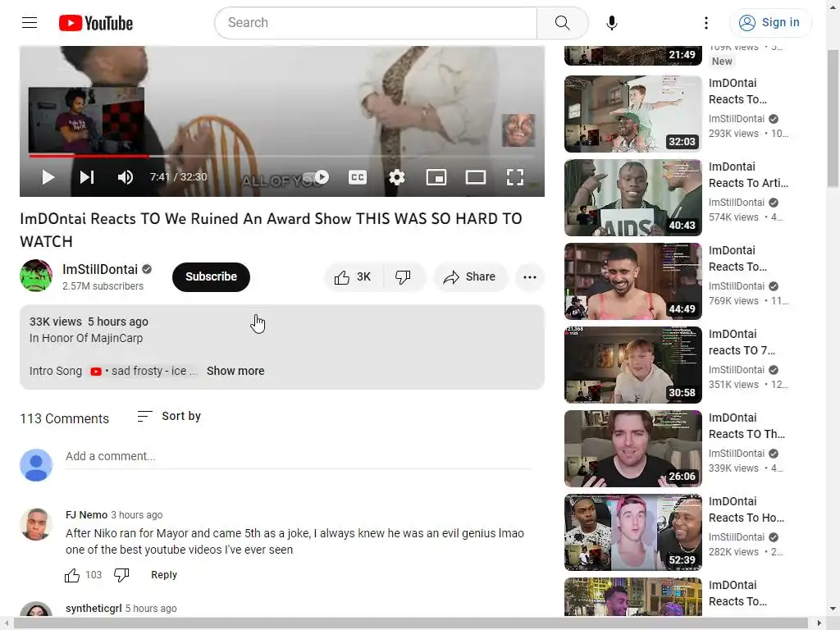Open syntheticgrl's channel name
Screen dimensions: 840x630
point(94,609)
